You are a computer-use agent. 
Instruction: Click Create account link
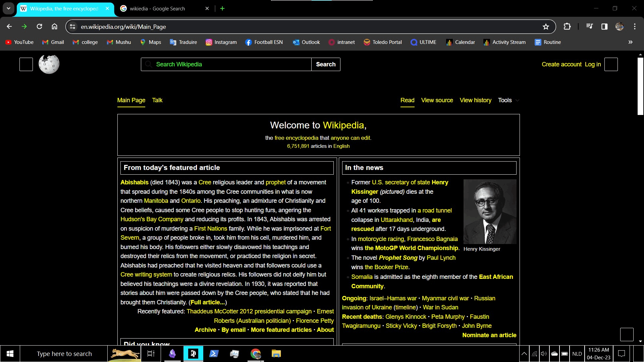click(561, 64)
